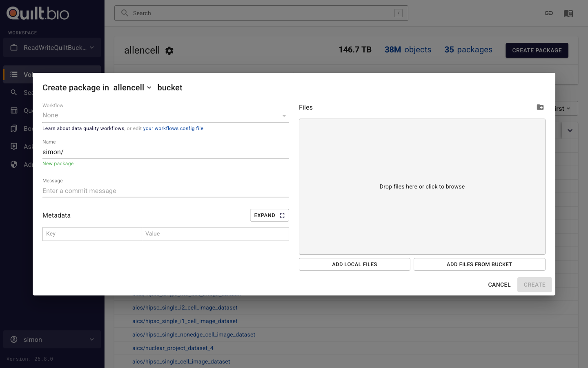588x368 pixels.
Task: Expand the ReadWriteQuiltBuck workspace selector
Action: pyautogui.click(x=52, y=47)
